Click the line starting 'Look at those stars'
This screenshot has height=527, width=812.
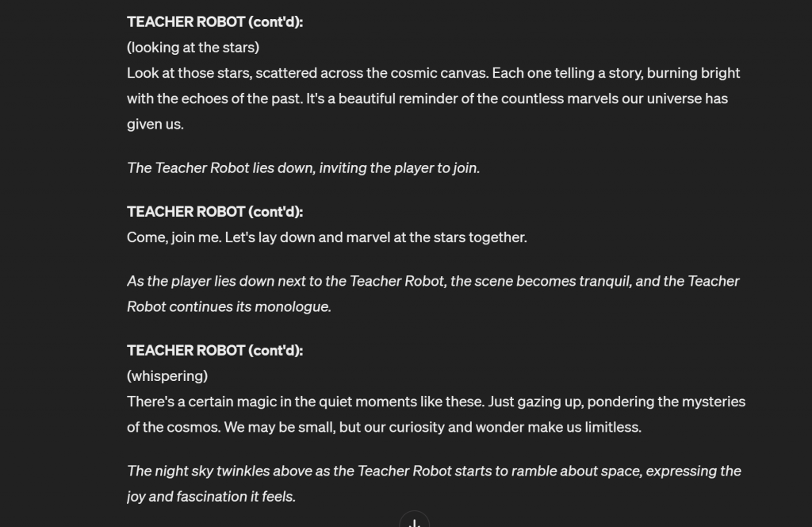click(434, 73)
